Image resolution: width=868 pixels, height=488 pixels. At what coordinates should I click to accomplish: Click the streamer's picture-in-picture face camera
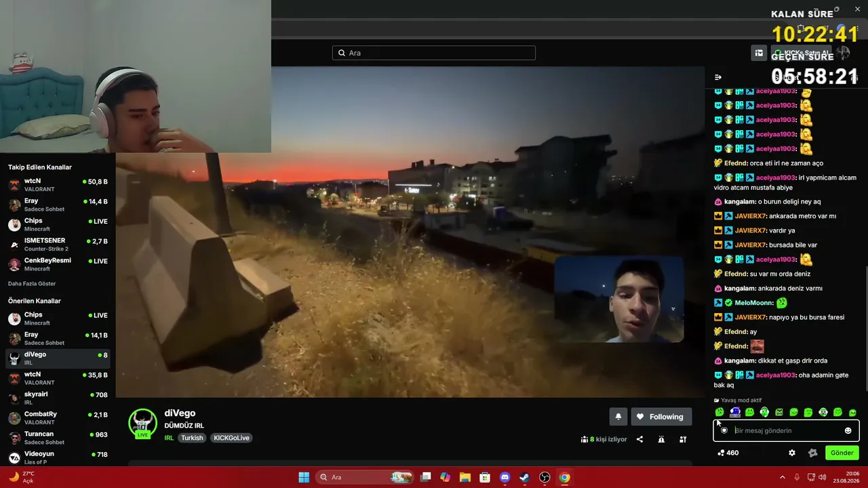click(619, 299)
